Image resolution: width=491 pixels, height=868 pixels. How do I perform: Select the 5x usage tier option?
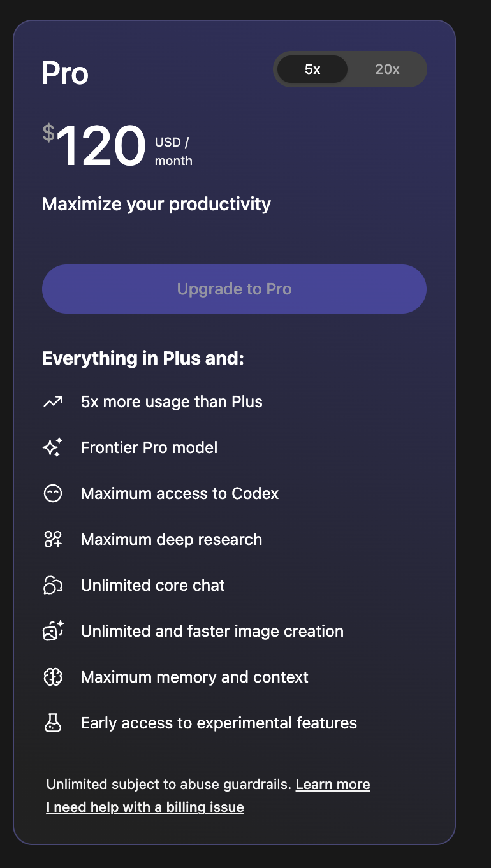pyautogui.click(x=312, y=69)
